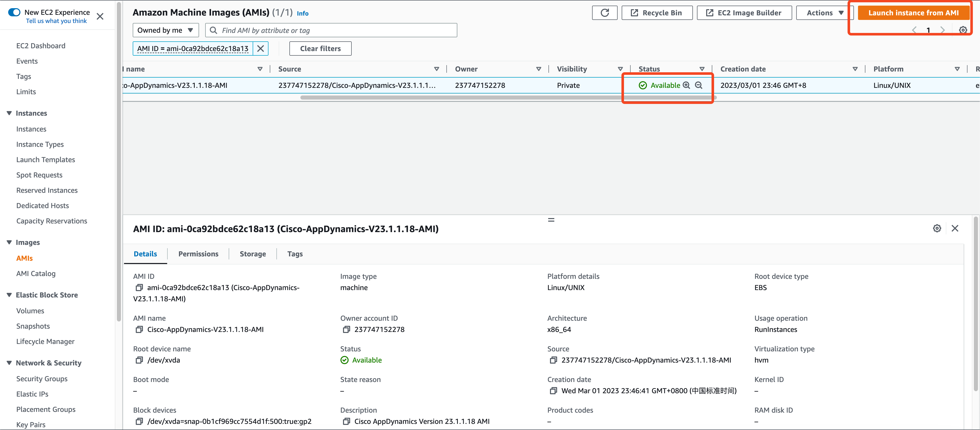Open Capacity Reservations in sidebar
The height and width of the screenshot is (430, 980).
(52, 221)
